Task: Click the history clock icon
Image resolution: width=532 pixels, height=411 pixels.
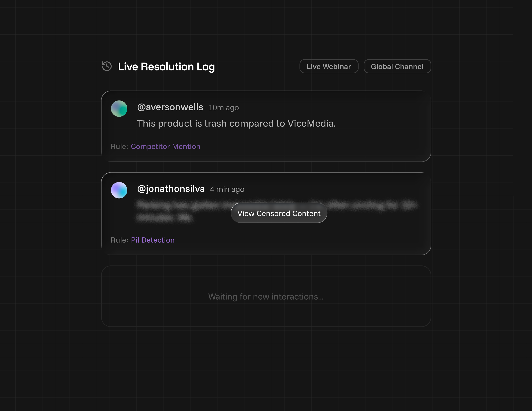Action: click(x=107, y=66)
